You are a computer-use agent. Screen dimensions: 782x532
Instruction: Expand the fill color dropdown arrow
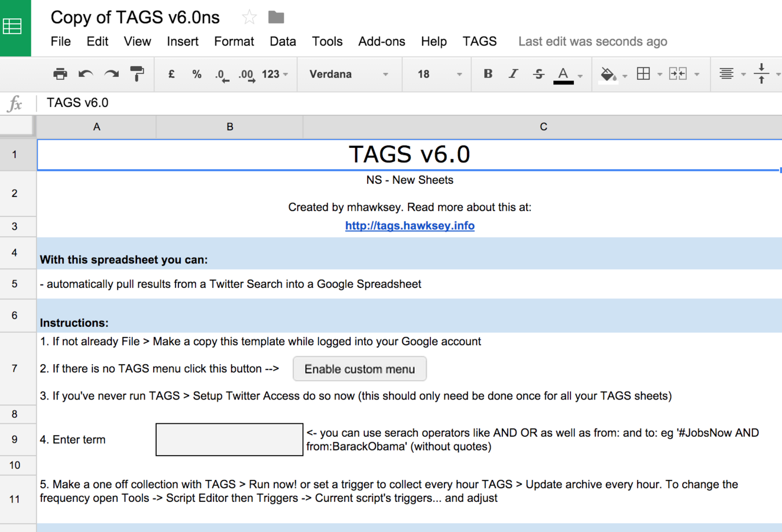tap(625, 76)
